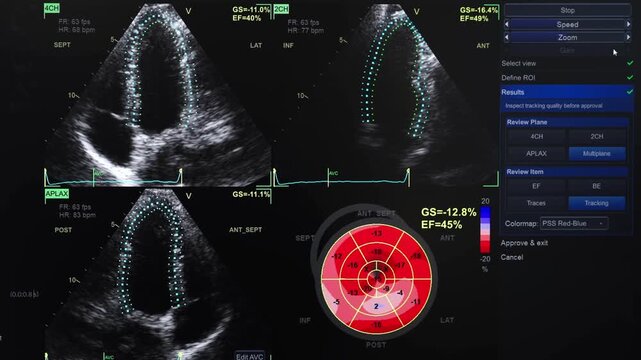Increase Zoom with the right arrow
The height and width of the screenshot is (360, 641).
628,38
